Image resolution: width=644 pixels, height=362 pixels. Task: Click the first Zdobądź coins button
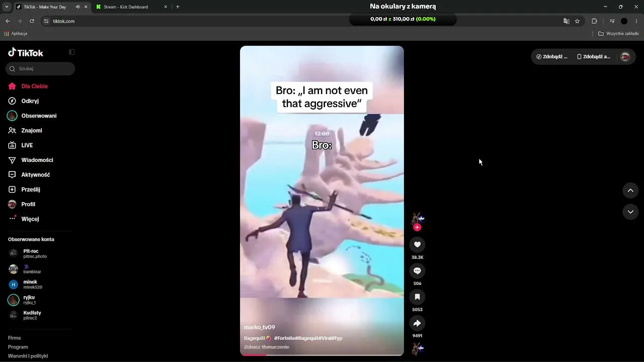coord(552,57)
